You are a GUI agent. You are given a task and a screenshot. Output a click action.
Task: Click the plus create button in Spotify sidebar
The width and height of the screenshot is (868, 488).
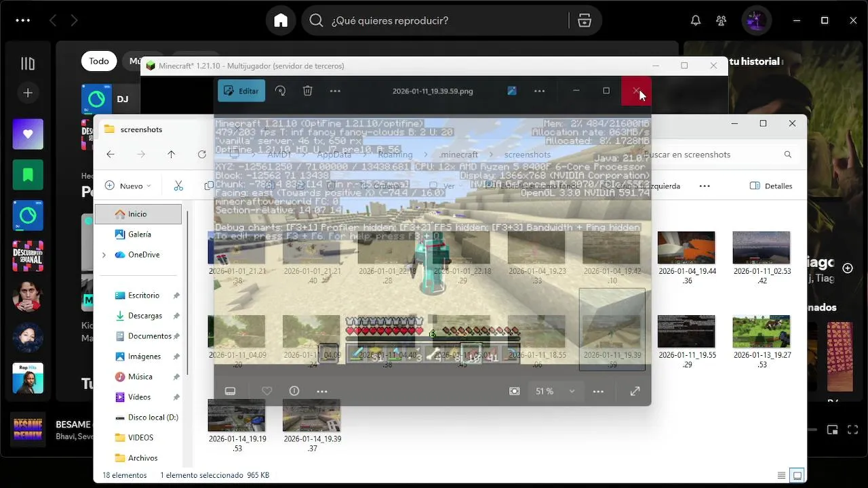pyautogui.click(x=28, y=93)
